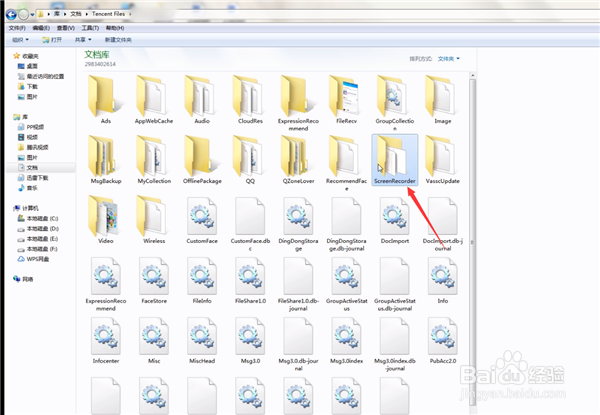The width and height of the screenshot is (600, 415).
Task: Open the recent locations dropdown arrow
Action: coord(33,15)
